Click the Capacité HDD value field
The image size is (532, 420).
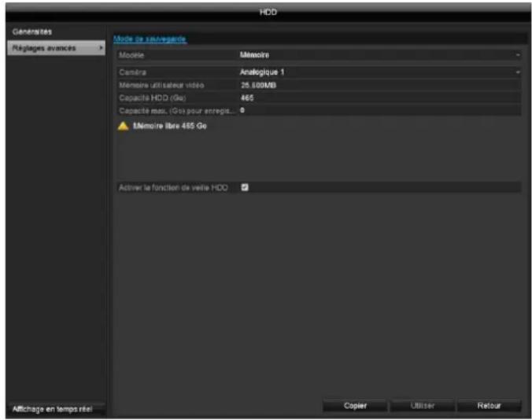[379, 98]
